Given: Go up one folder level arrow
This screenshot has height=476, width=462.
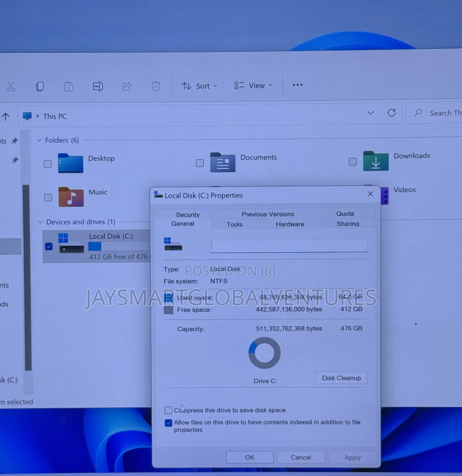Looking at the screenshot, I should coord(6,116).
